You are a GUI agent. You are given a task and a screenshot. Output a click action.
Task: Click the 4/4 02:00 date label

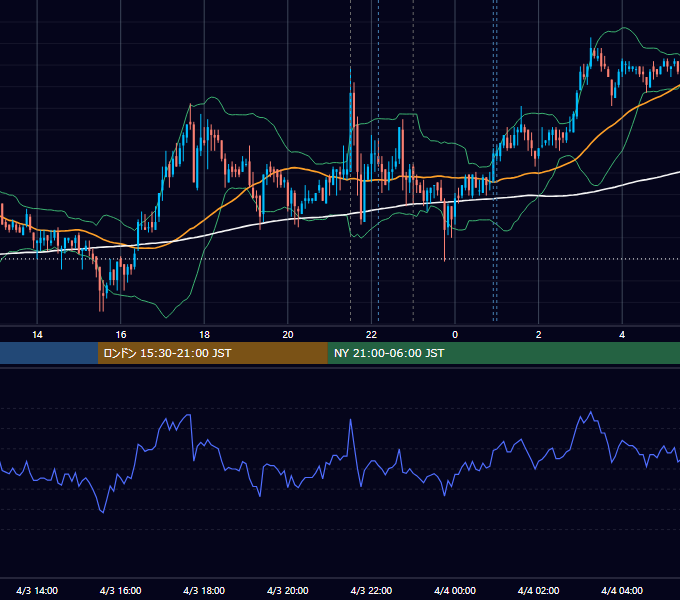pos(538,590)
